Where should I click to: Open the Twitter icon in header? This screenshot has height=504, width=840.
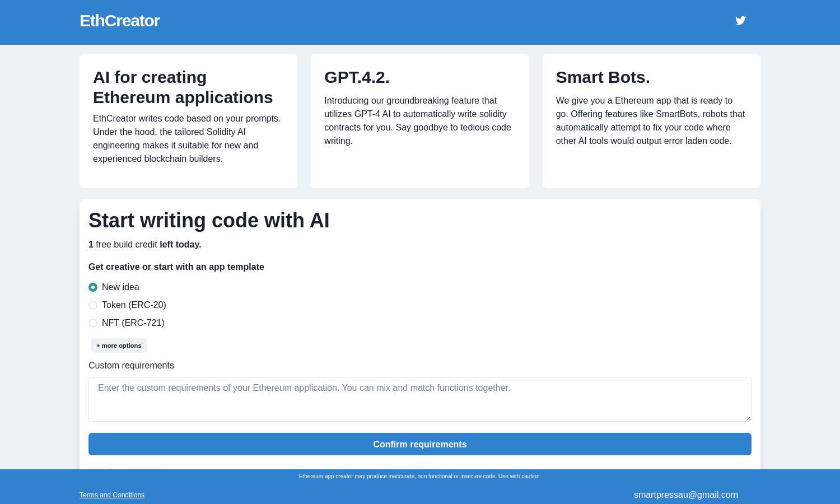(740, 21)
